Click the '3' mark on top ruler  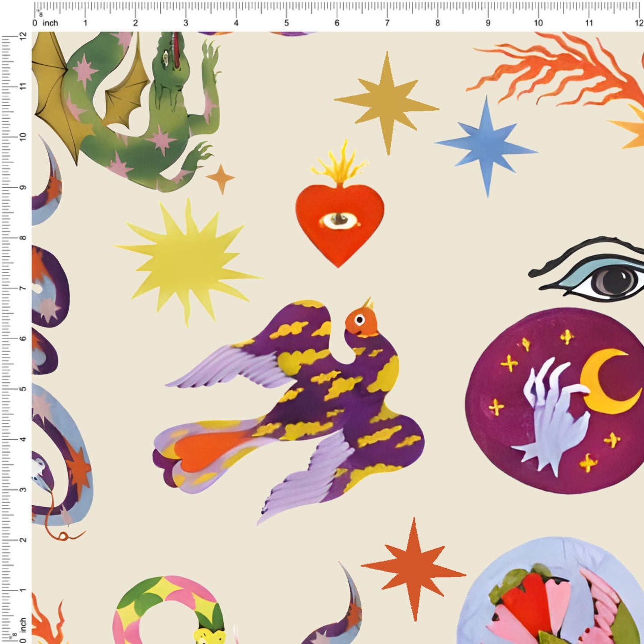tap(186, 23)
